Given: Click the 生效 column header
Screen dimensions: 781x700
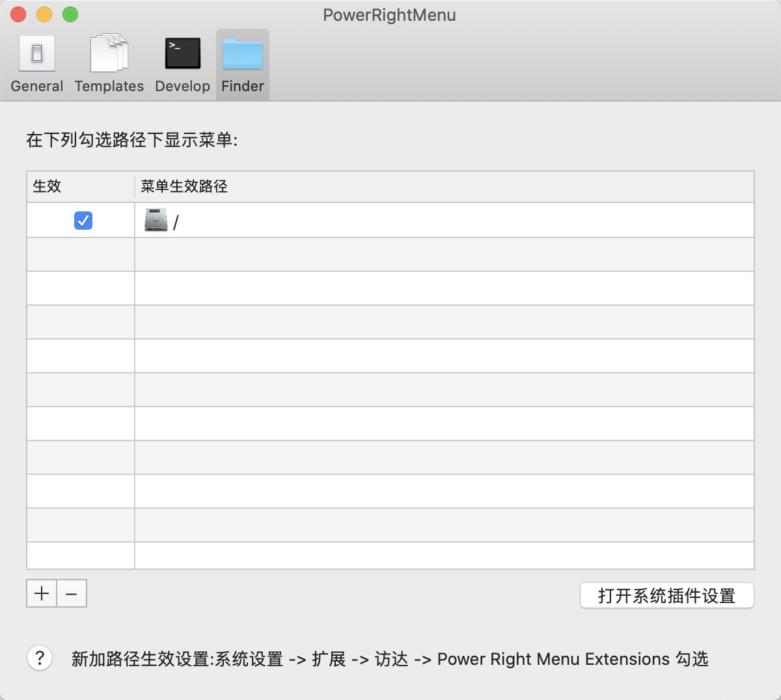Looking at the screenshot, I should pyautogui.click(x=81, y=187).
